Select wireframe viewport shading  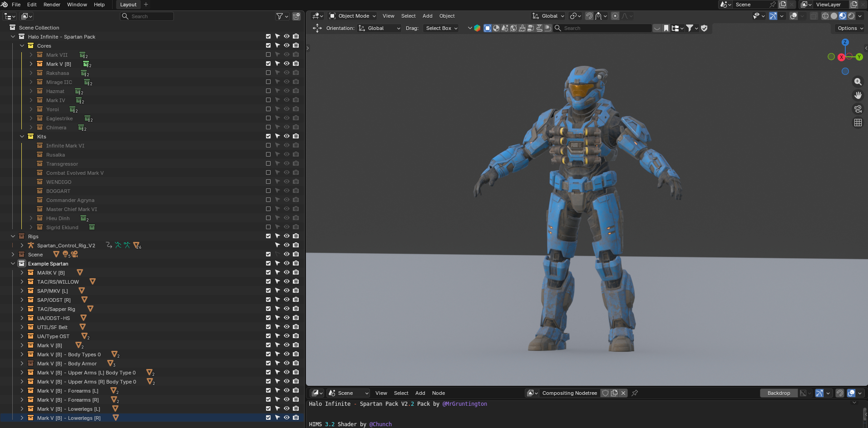825,16
